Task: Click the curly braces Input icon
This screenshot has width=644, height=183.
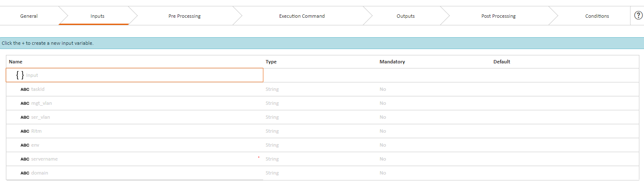Action: (x=20, y=75)
